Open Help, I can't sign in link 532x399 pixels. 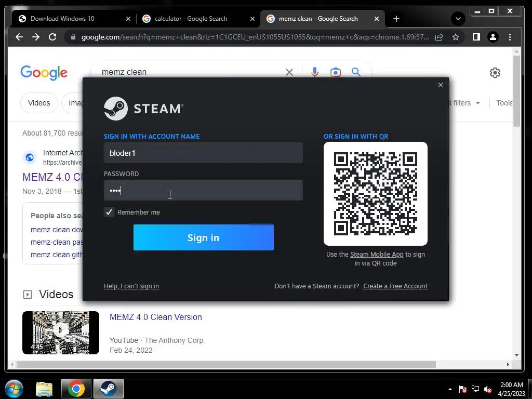pos(131,286)
